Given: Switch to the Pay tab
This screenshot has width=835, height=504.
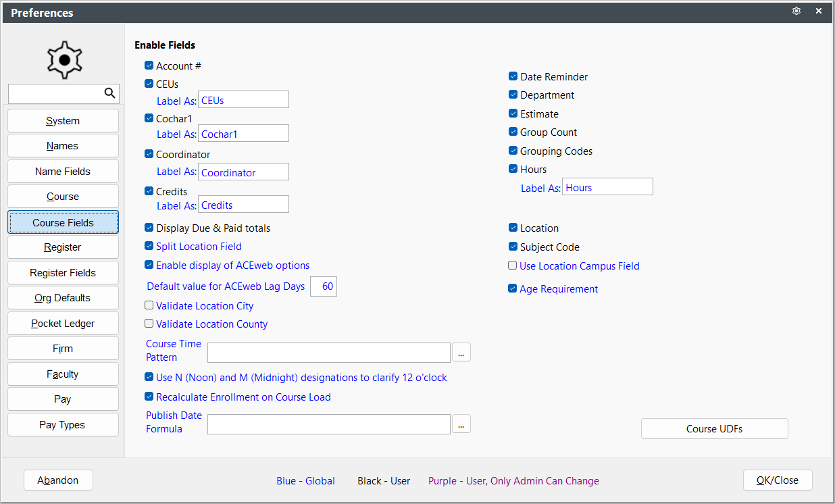Looking at the screenshot, I should tap(64, 399).
